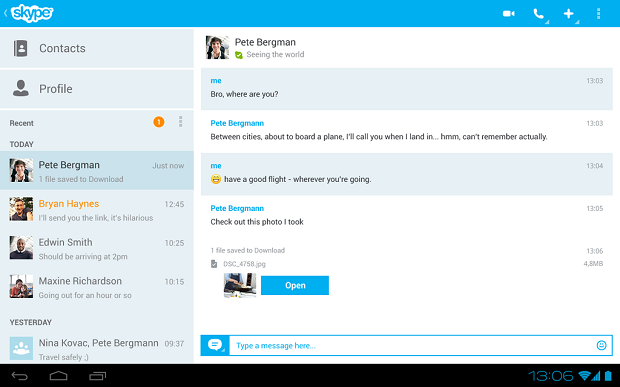Tap the 13:06 system clock

pyautogui.click(x=551, y=376)
